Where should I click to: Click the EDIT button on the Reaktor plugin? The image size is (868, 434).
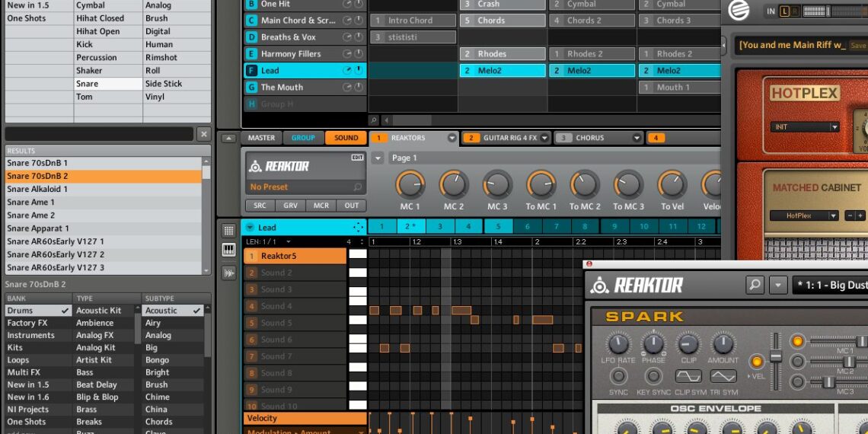tap(357, 158)
